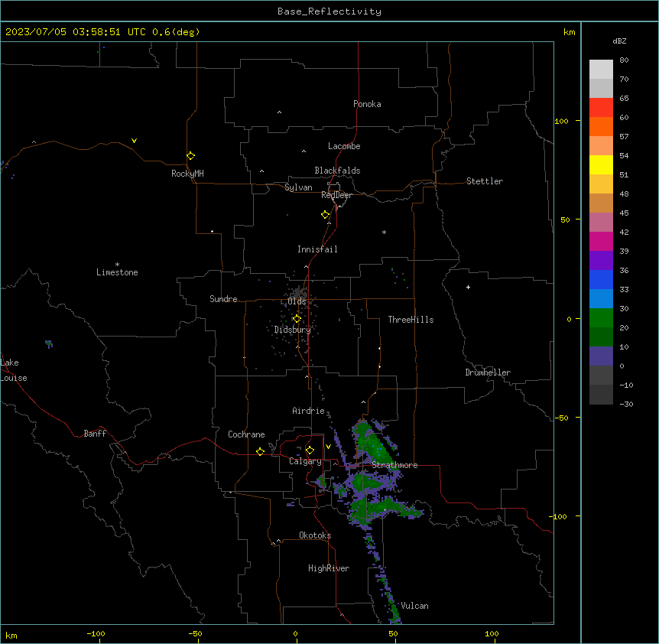This screenshot has width=659, height=644.
Task: Select the HighRiver label
Action: click(x=329, y=568)
